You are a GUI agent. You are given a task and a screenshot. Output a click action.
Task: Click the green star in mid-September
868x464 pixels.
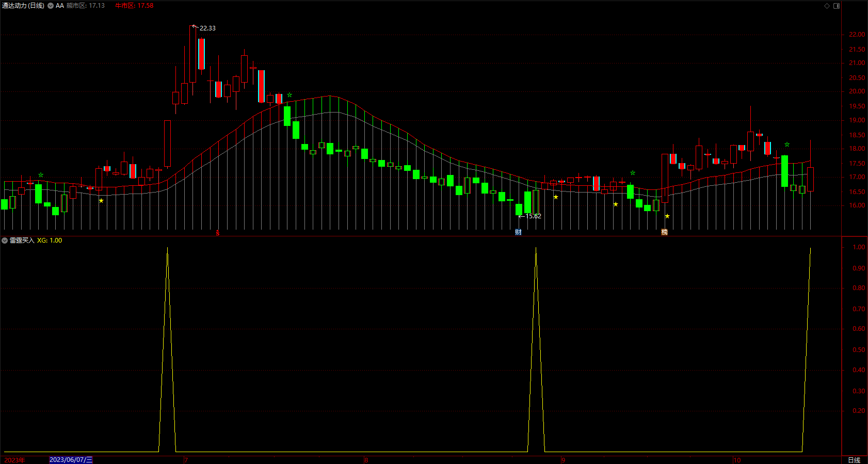633,173
